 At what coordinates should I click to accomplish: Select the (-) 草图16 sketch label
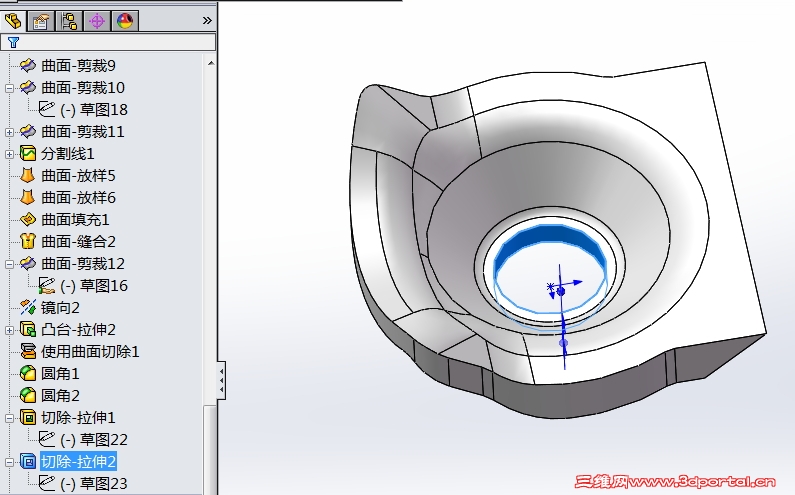click(x=94, y=286)
